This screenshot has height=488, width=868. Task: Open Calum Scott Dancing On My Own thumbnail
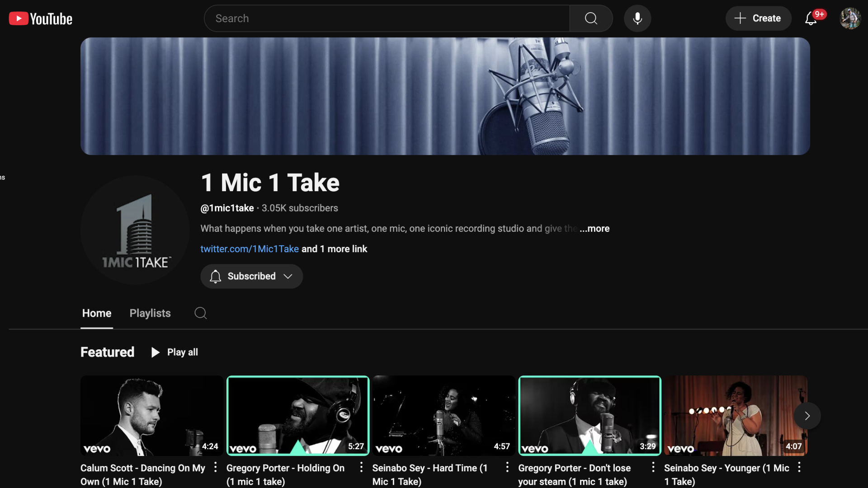(152, 416)
